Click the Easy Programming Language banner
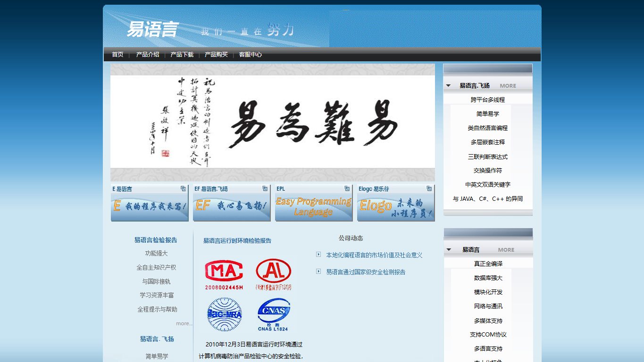Viewport: 644px width, 362px height. [x=314, y=207]
